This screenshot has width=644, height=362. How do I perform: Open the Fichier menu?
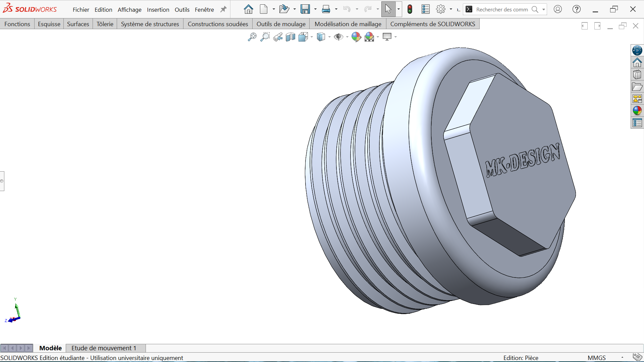coord(81,10)
